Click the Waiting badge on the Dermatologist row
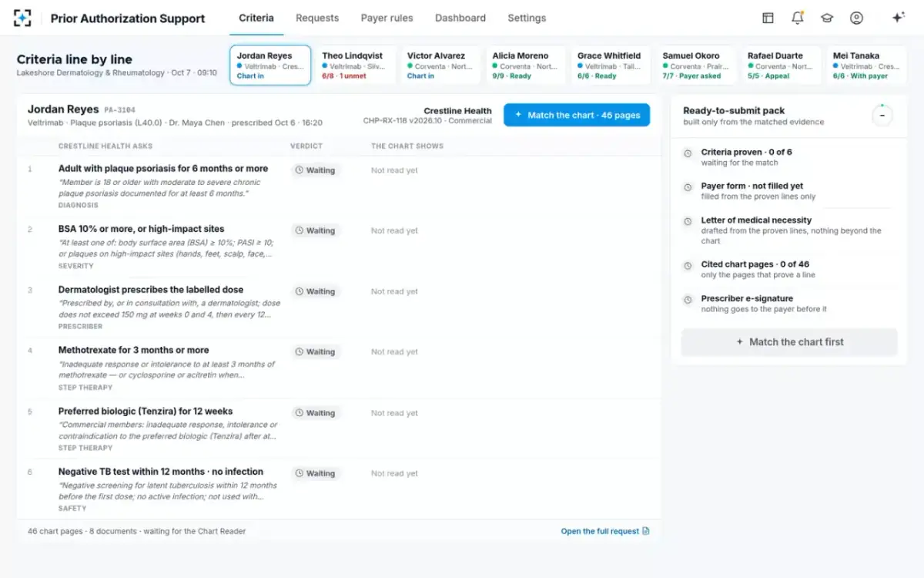Screen dimensions: 924x578 coord(316,291)
